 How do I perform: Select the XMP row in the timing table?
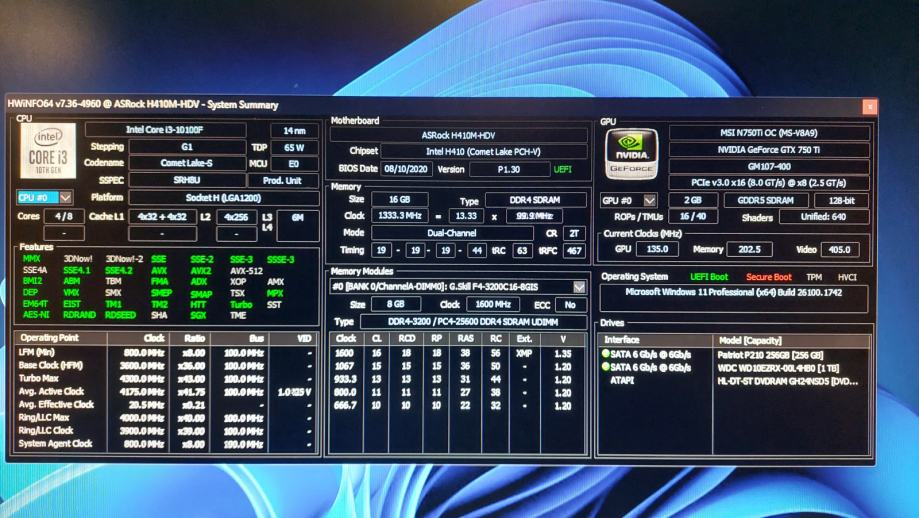(x=458, y=353)
